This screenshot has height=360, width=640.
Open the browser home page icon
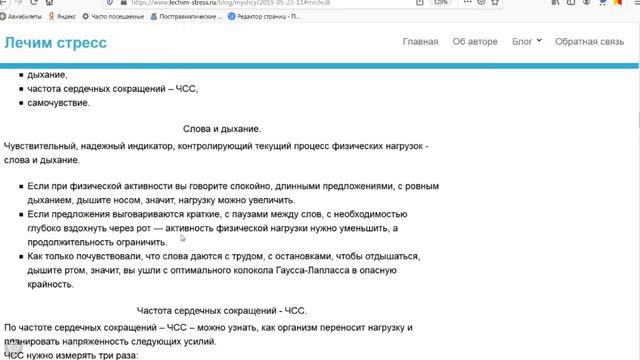pos(49,2)
